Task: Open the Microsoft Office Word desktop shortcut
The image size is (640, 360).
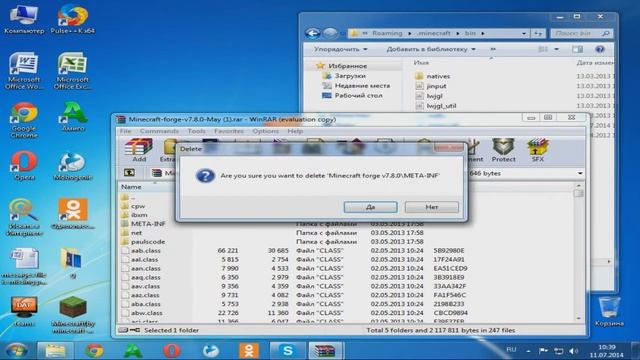Action: point(24,70)
